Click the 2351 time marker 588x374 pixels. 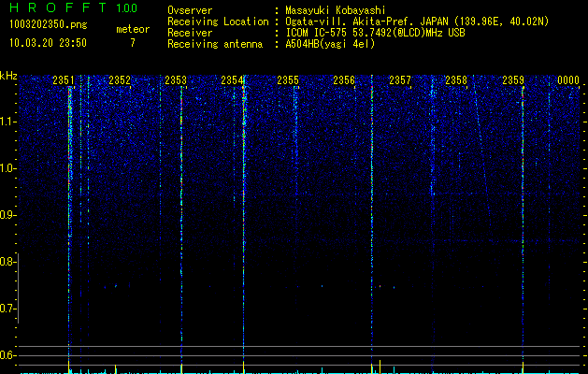pos(64,80)
